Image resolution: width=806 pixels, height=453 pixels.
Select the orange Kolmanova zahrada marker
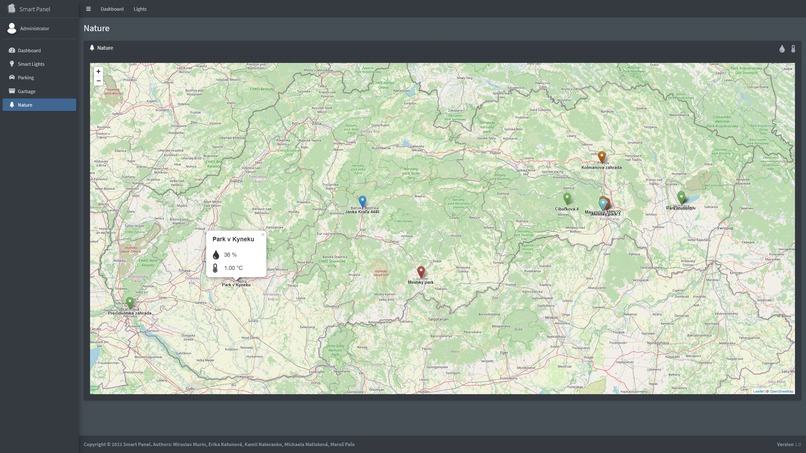(x=601, y=157)
